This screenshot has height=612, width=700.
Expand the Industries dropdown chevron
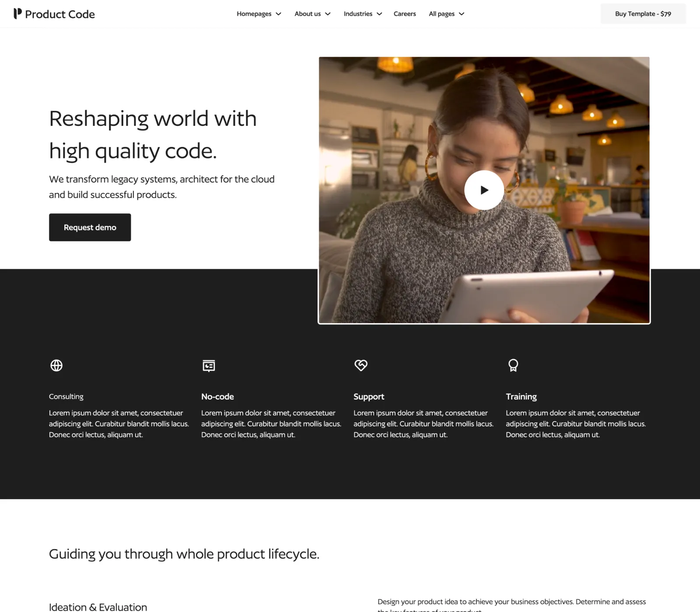[x=379, y=14]
